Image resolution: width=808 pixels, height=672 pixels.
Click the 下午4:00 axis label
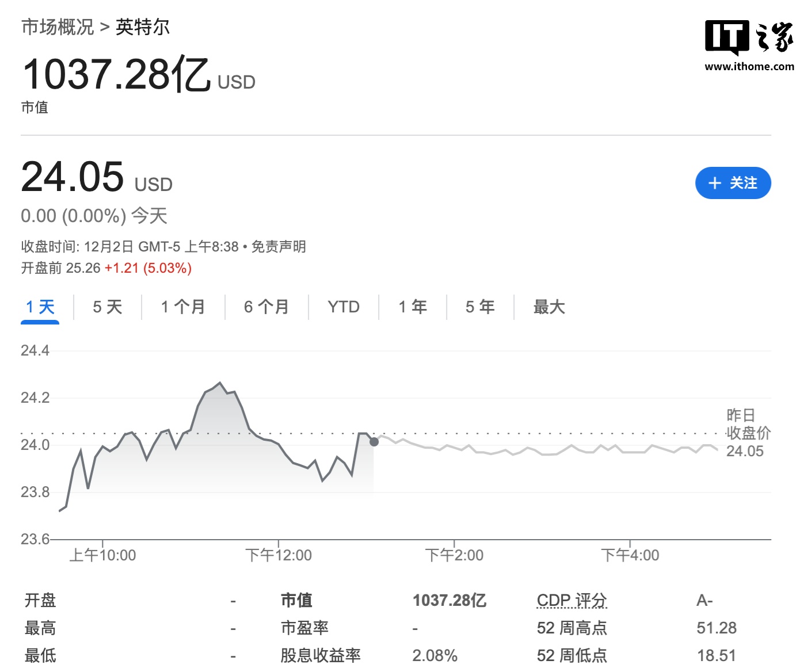(x=630, y=555)
